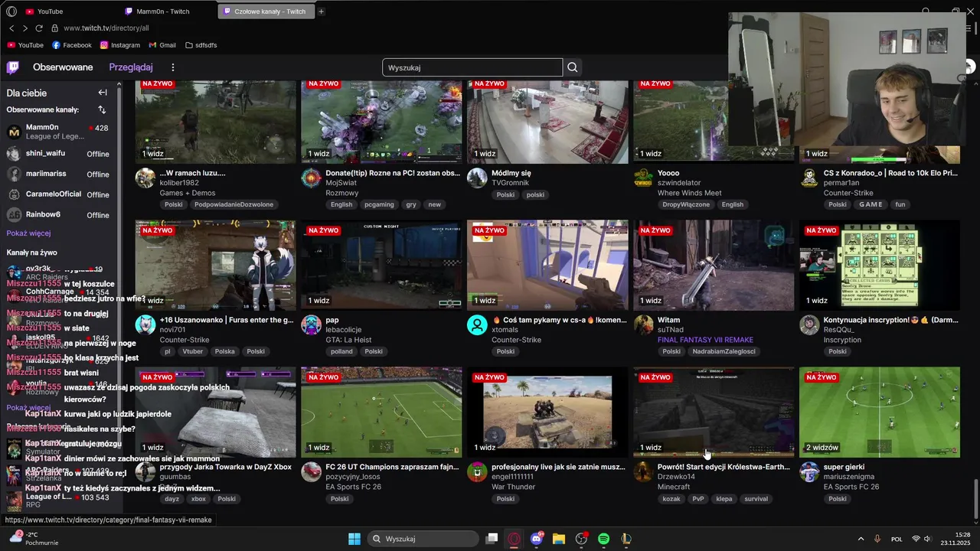Open the War Thunder tank stream thumbnail
Screen dimensions: 980x551
[x=547, y=412]
